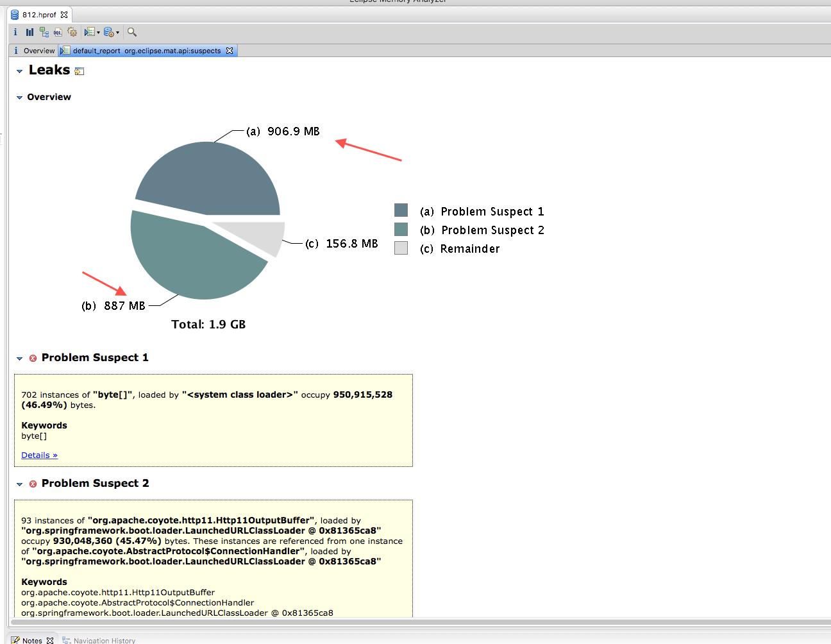The height and width of the screenshot is (644, 831).
Task: Click the Remainder legend color swatch
Action: [401, 248]
